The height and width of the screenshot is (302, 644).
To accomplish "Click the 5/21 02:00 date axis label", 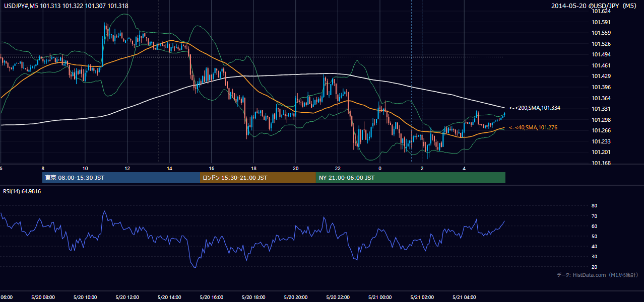I will point(421,297).
